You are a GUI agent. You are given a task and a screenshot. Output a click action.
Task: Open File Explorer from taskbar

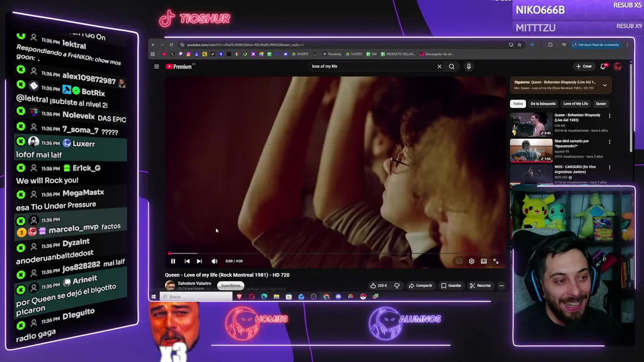pos(276,297)
